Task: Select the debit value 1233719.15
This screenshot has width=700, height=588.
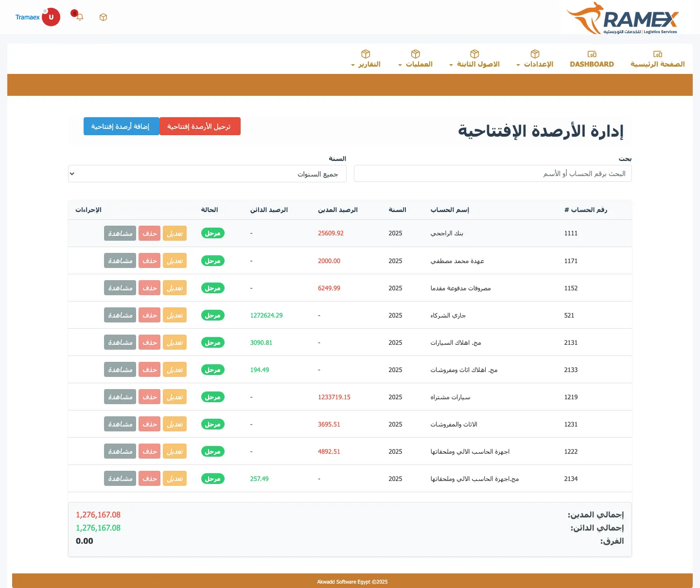Action: pos(334,397)
